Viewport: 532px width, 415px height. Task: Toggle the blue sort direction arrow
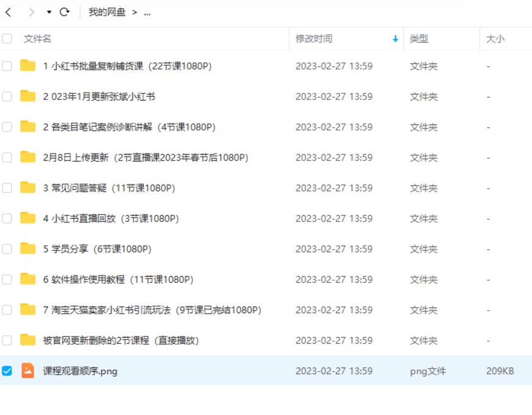[x=395, y=39]
